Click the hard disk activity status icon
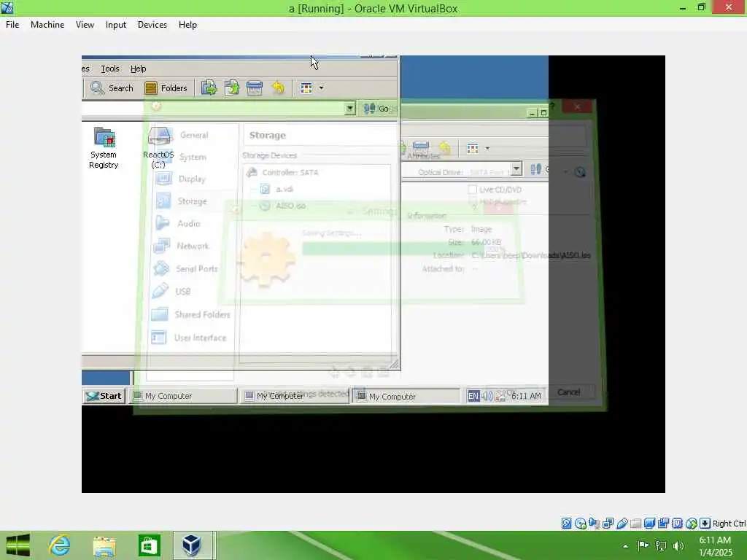Viewport: 747px width, 560px height. coord(566,524)
